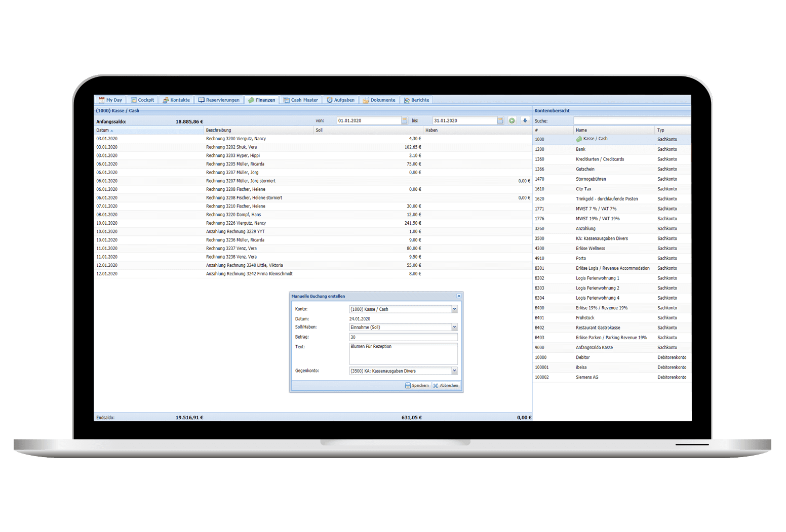Open the My Day tab
Image resolution: width=786 pixels, height=532 pixels.
coord(110,100)
